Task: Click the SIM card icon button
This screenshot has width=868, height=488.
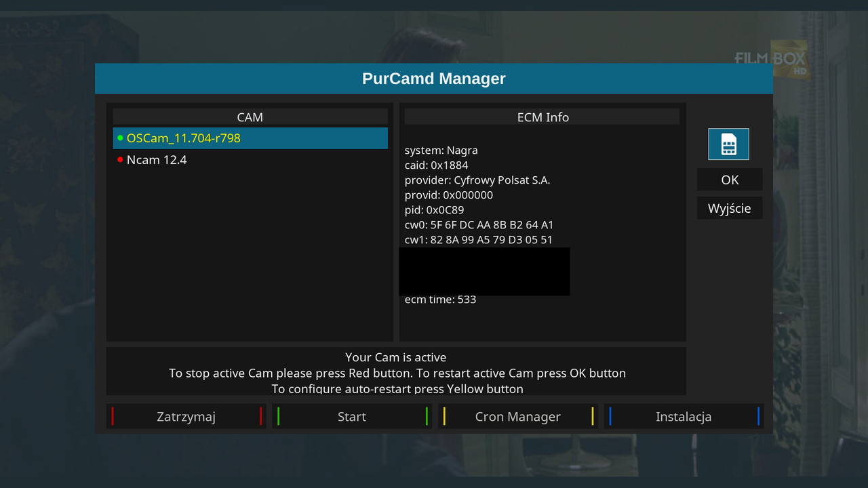Action: pos(728,144)
